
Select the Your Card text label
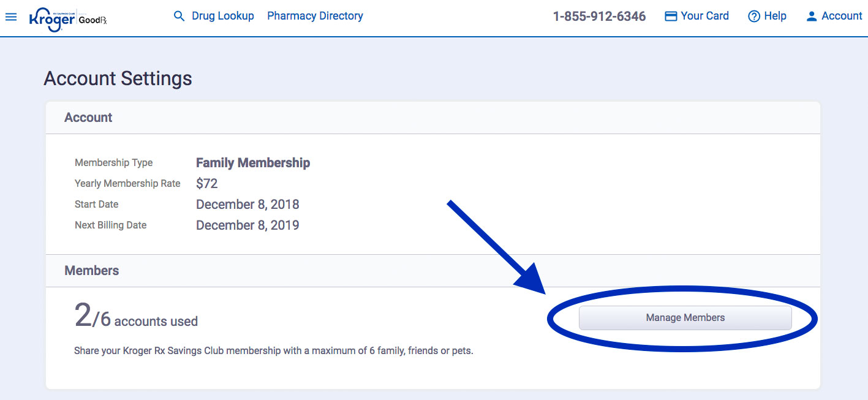705,16
